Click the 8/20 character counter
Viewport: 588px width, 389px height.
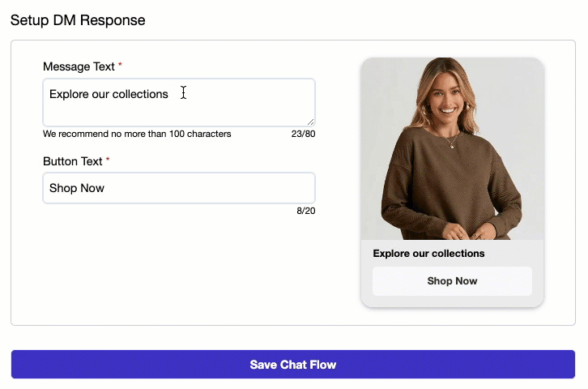[x=305, y=211]
